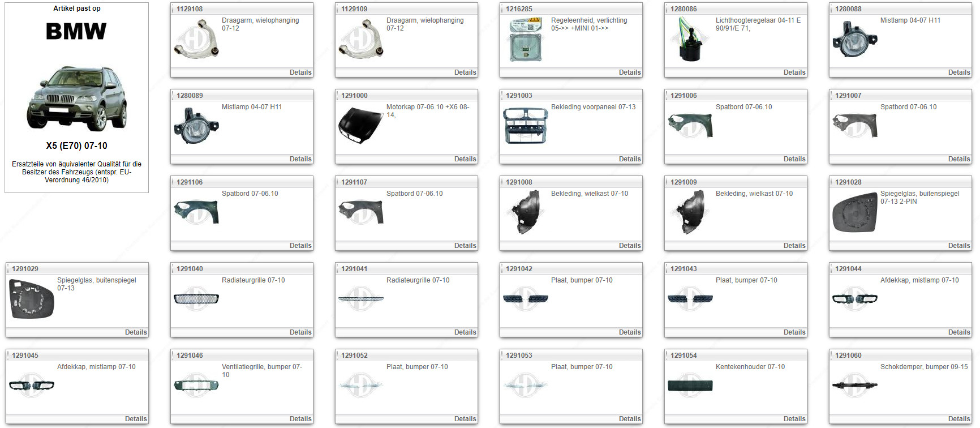View Details of Spiegelglas 1291028
980x428 pixels.
[959, 246]
